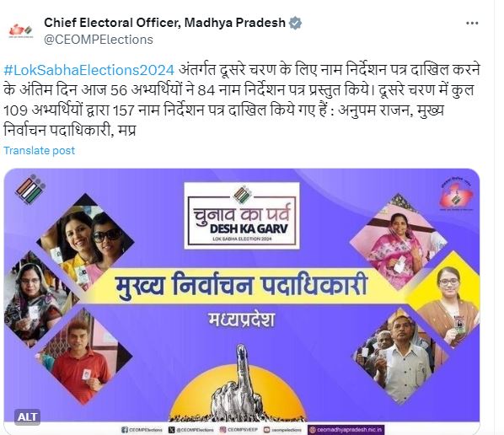Click the CEO Madhya Pradesh profile avatar

pos(21,31)
